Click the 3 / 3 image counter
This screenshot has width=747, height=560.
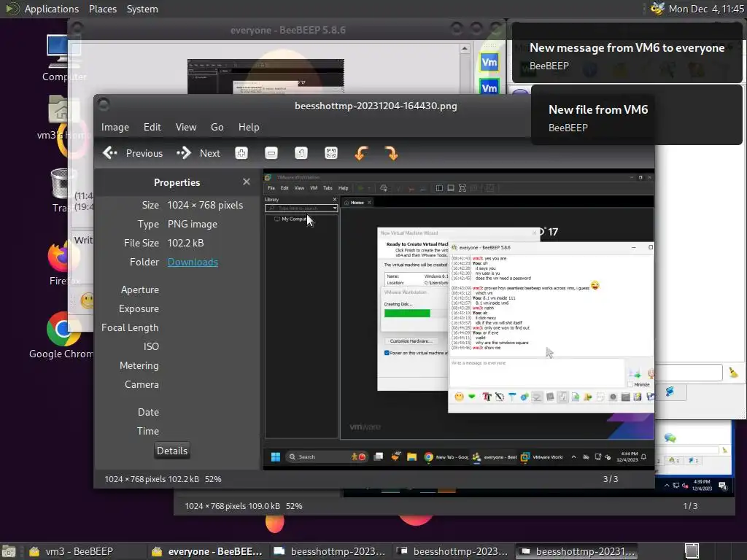point(611,479)
